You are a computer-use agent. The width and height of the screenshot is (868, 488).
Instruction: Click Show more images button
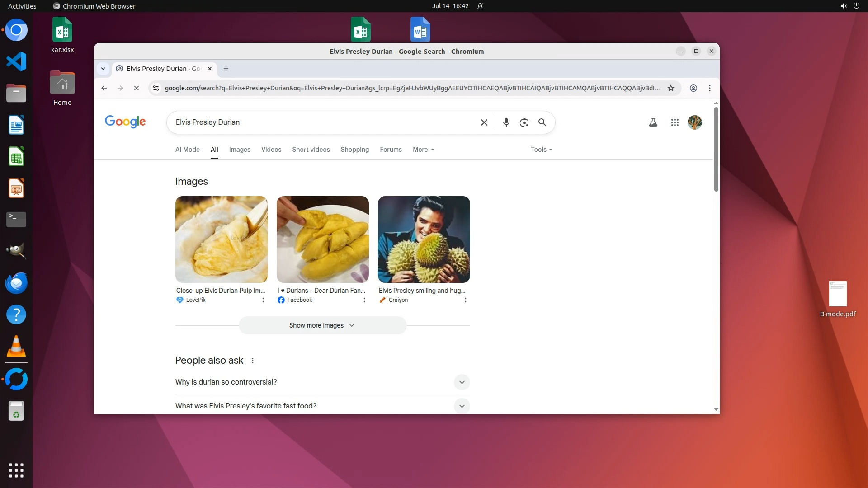322,325
